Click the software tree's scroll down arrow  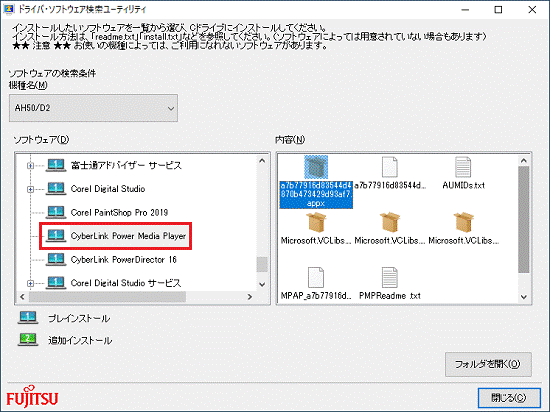[262, 284]
